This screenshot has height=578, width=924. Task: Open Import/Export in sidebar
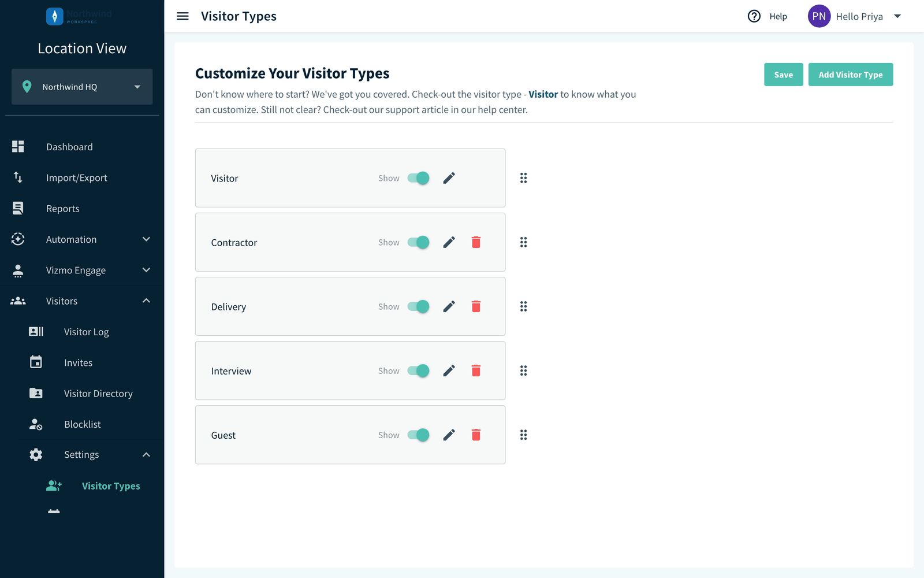click(82, 177)
